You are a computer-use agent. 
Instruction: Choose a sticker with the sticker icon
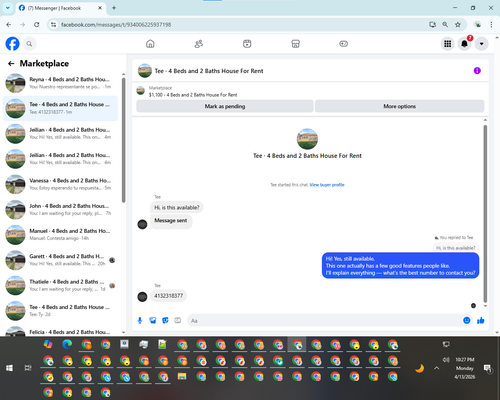click(x=165, y=320)
